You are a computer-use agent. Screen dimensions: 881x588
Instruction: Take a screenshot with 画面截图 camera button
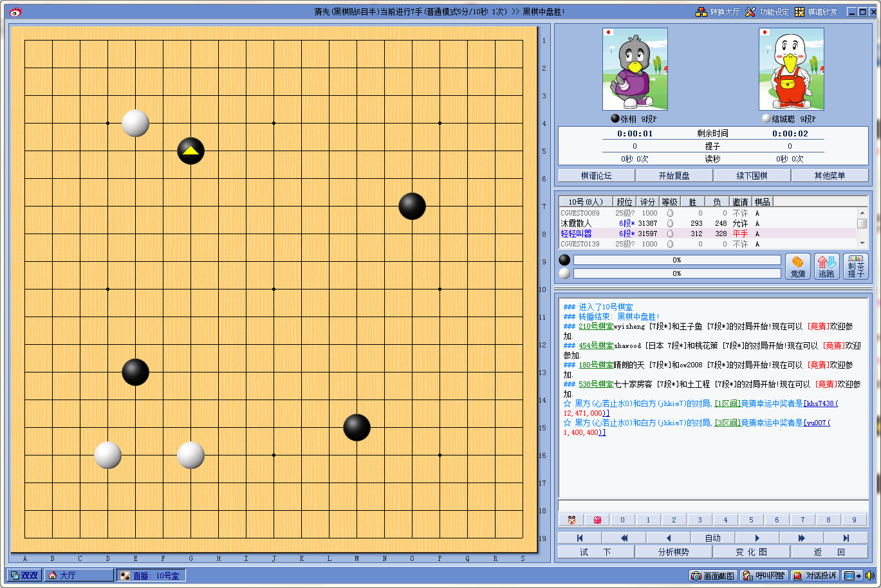712,576
